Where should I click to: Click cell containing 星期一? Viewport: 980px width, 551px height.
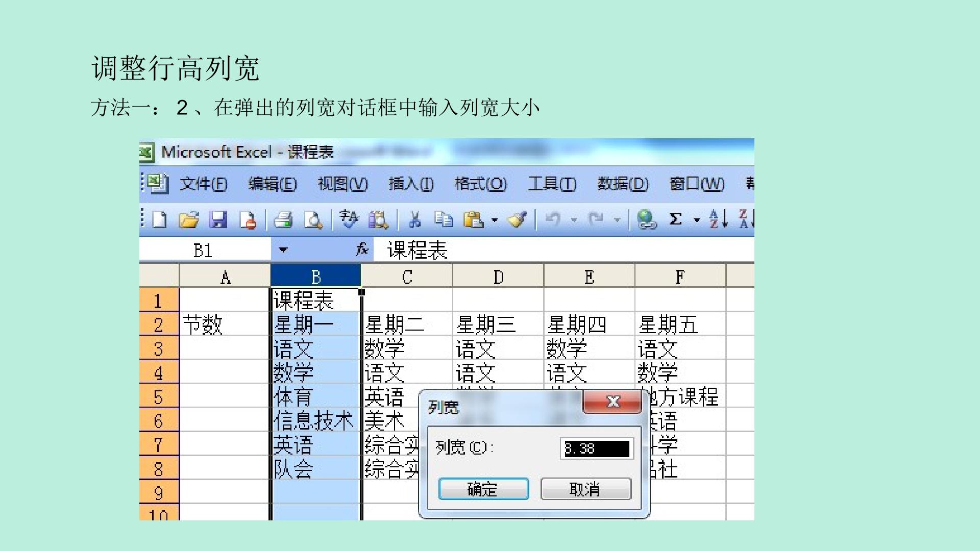[x=315, y=323]
